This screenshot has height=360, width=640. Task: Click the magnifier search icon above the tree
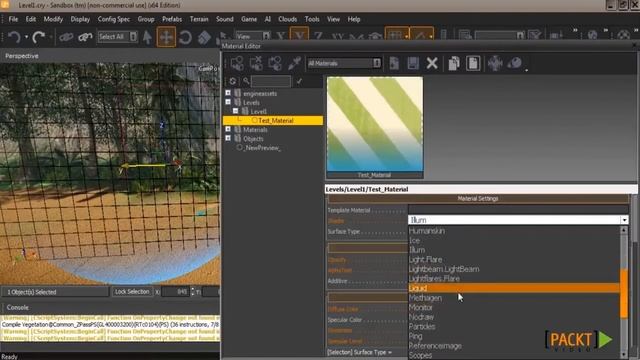(246, 81)
